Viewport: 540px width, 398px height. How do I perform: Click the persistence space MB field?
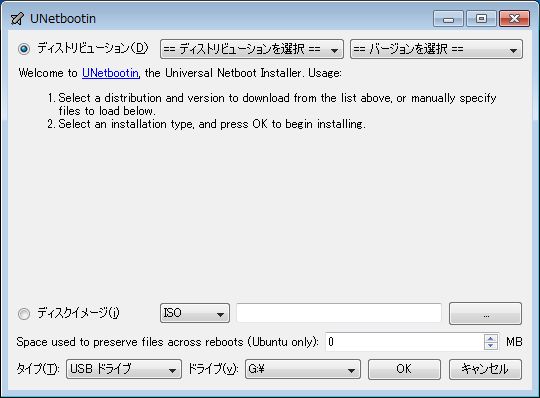coord(405,342)
